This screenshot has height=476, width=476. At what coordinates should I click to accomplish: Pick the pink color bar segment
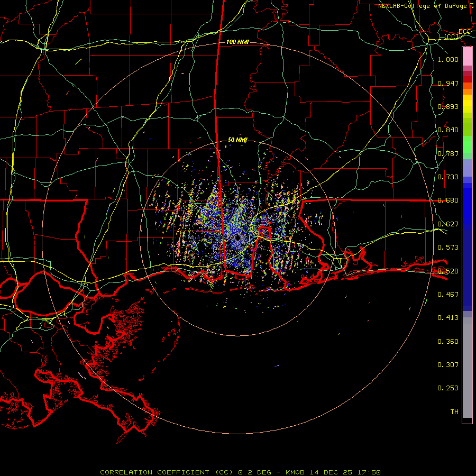467,57
